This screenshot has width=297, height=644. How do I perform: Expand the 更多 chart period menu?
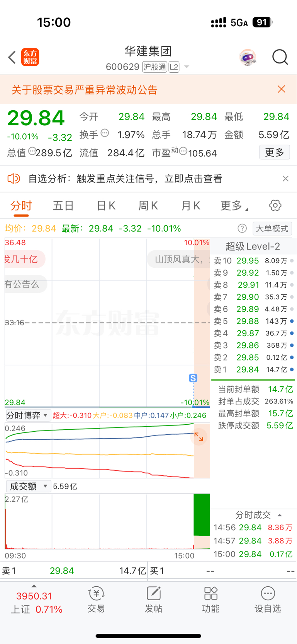pyautogui.click(x=234, y=206)
